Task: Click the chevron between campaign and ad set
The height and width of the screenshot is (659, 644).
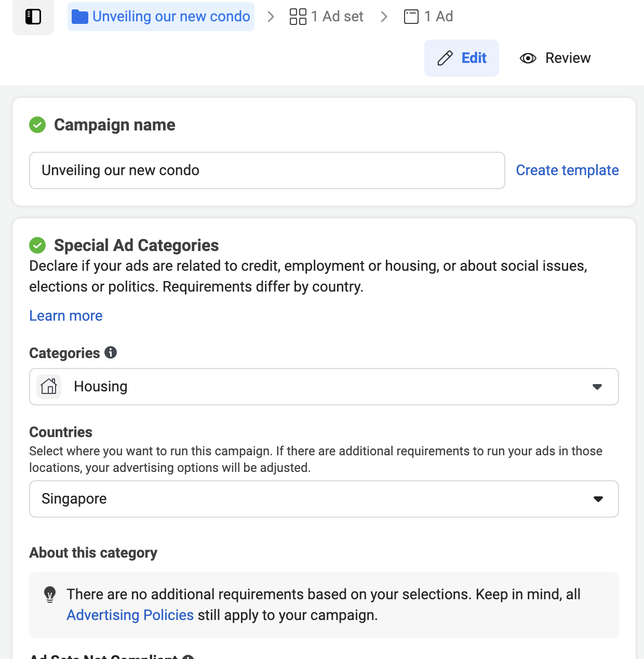Action: point(270,16)
